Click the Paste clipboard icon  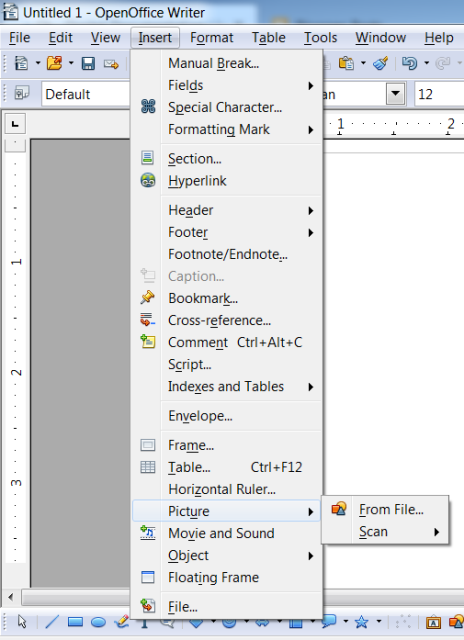point(346,63)
